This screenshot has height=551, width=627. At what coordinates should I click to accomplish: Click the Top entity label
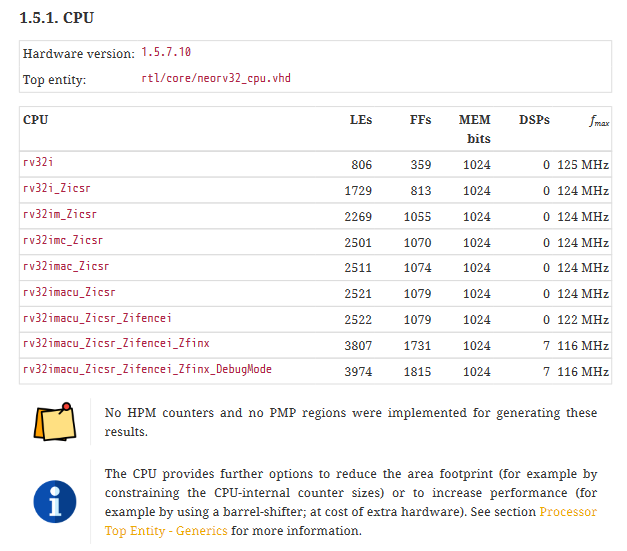[x=55, y=79]
